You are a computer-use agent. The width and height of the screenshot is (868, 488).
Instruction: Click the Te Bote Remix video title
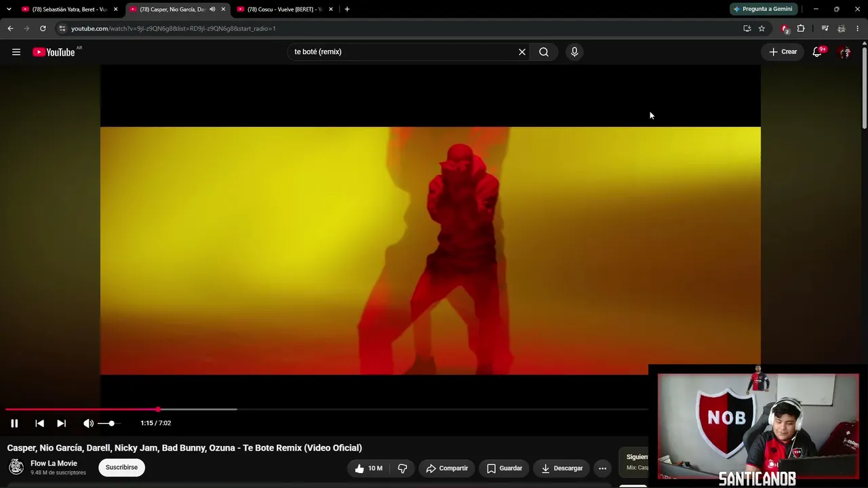(x=184, y=448)
